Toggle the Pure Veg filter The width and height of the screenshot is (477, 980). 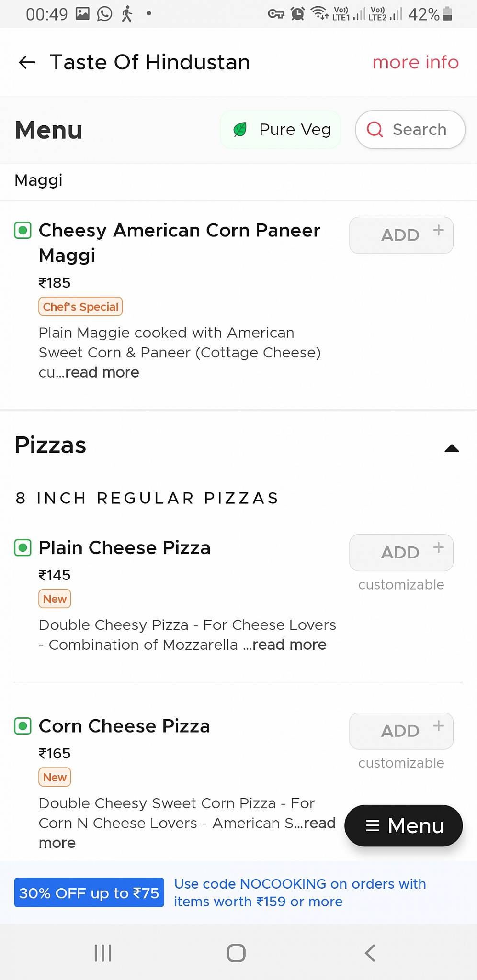tap(281, 130)
